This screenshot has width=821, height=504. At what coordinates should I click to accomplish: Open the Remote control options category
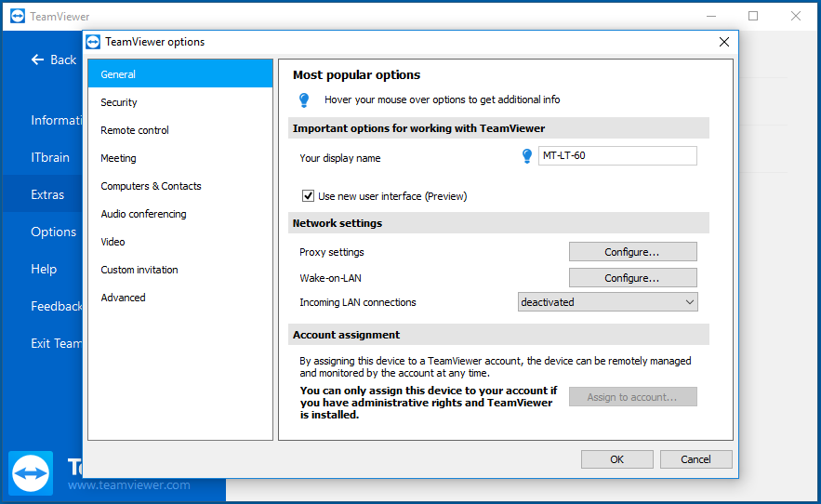pyautogui.click(x=180, y=130)
